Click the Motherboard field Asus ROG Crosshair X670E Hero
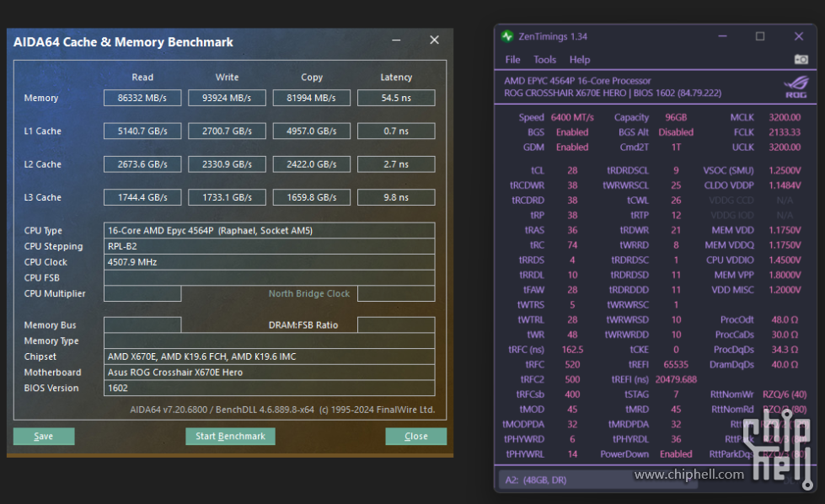825x504 pixels. pyautogui.click(x=270, y=373)
